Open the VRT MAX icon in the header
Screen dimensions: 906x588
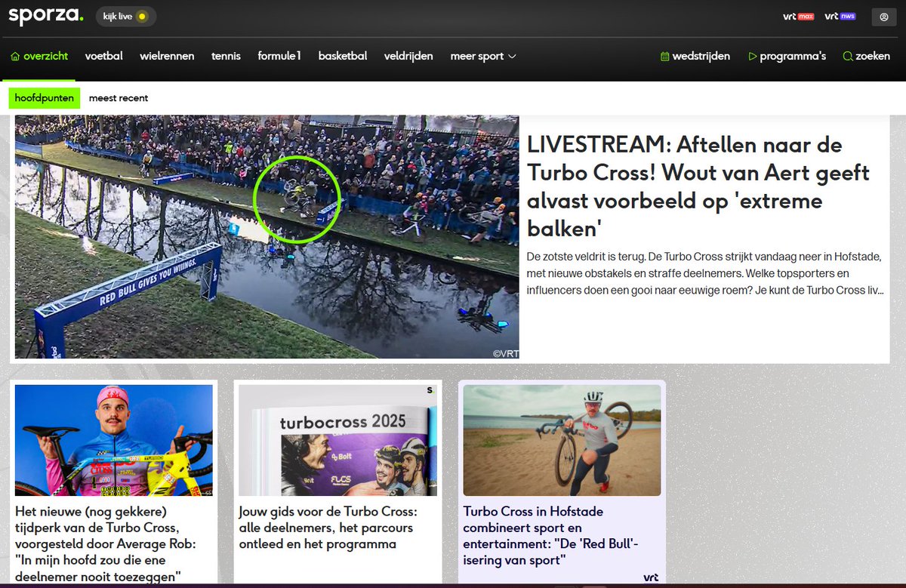pos(798,15)
